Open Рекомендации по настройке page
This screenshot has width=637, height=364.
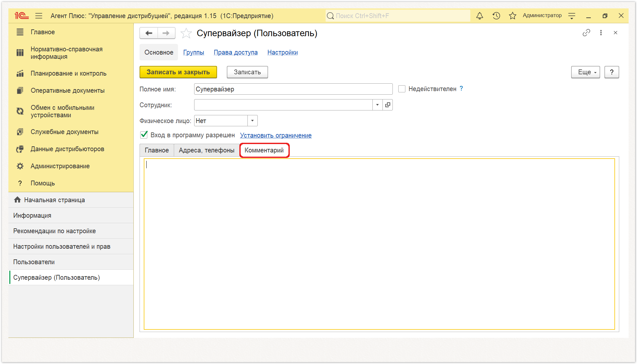pyautogui.click(x=71, y=231)
